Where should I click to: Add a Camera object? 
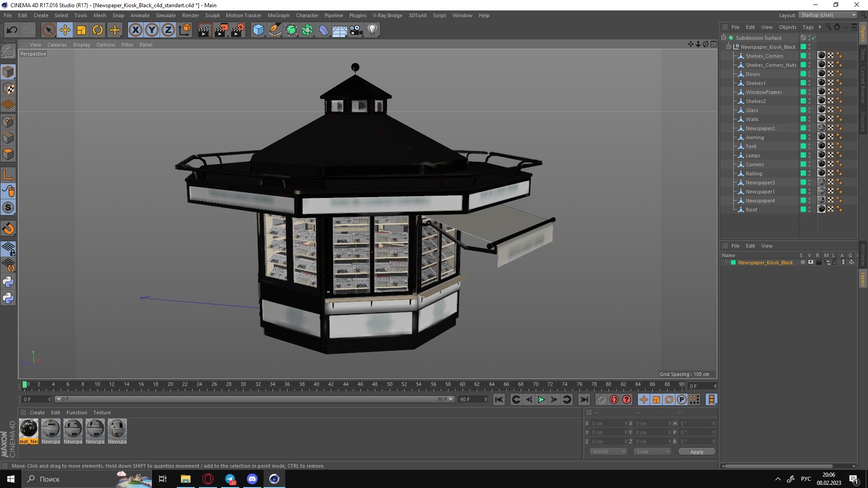click(x=356, y=30)
